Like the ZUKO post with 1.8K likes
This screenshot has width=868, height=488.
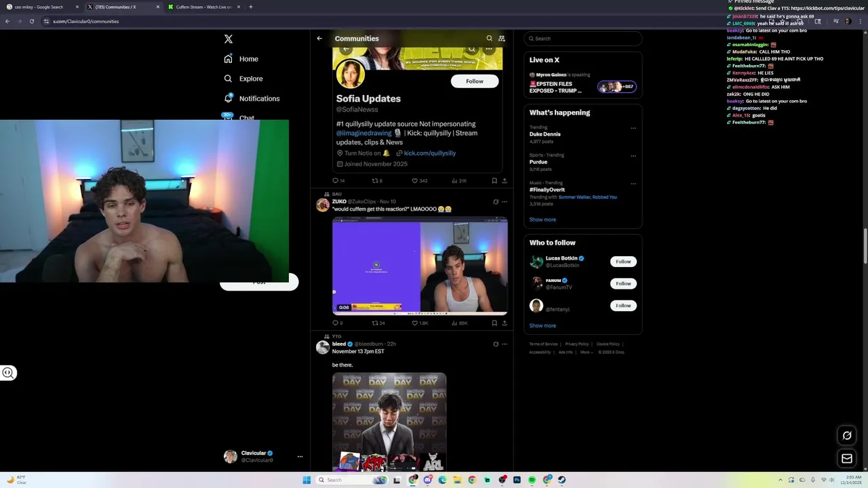420,323
